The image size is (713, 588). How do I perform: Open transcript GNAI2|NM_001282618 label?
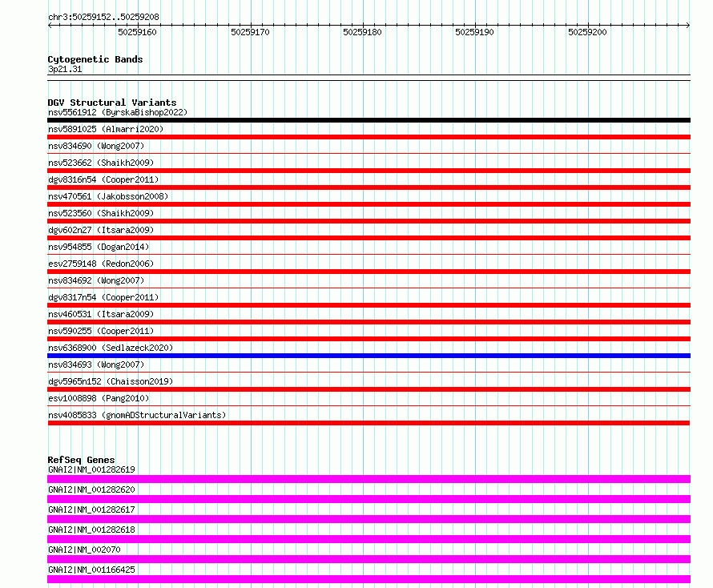pos(91,530)
